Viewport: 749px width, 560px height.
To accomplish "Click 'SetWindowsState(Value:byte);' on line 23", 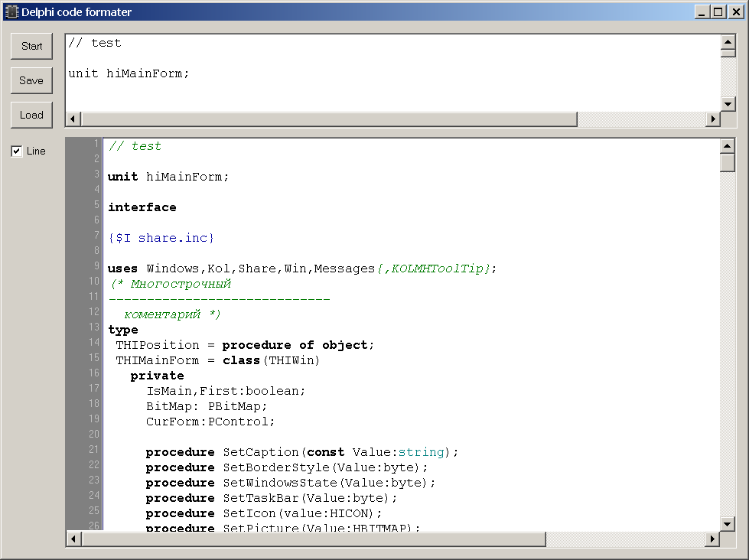I will (329, 483).
